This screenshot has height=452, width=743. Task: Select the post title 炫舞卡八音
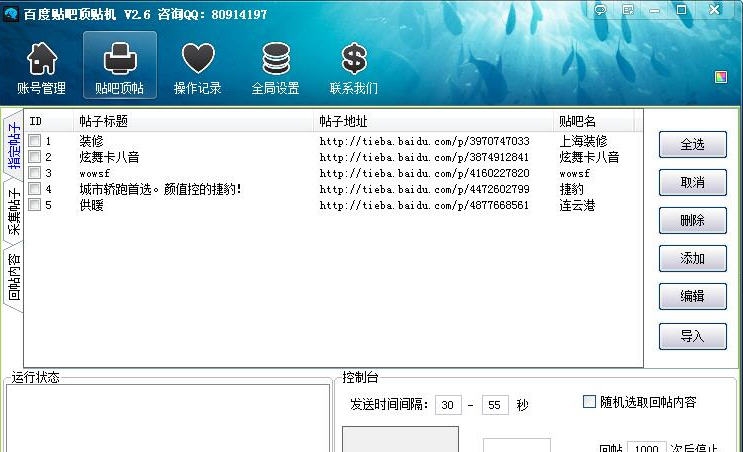(x=109, y=157)
